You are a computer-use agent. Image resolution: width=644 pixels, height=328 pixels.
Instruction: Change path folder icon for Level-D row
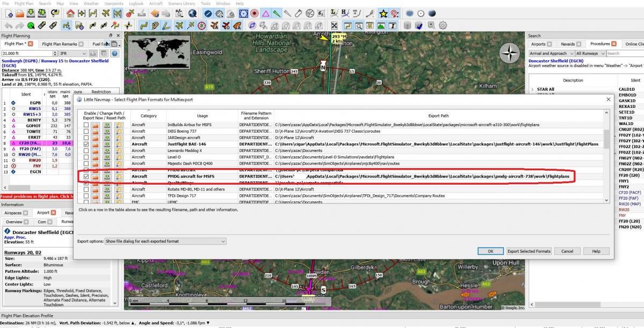pyautogui.click(x=95, y=157)
